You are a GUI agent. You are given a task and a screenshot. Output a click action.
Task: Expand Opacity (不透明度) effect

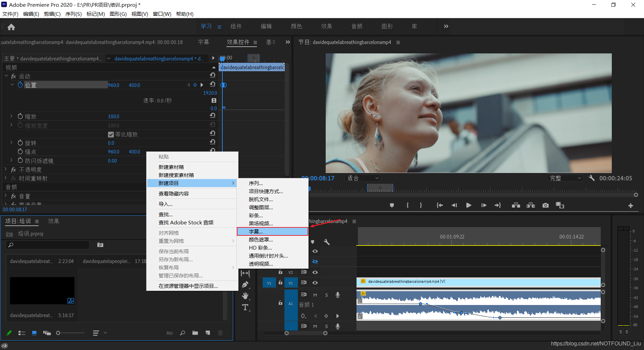[6, 169]
